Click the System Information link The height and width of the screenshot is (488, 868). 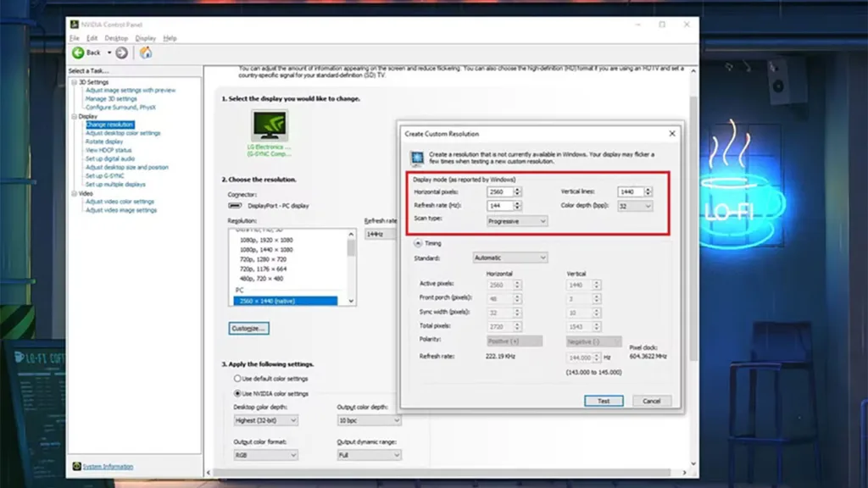click(x=108, y=467)
